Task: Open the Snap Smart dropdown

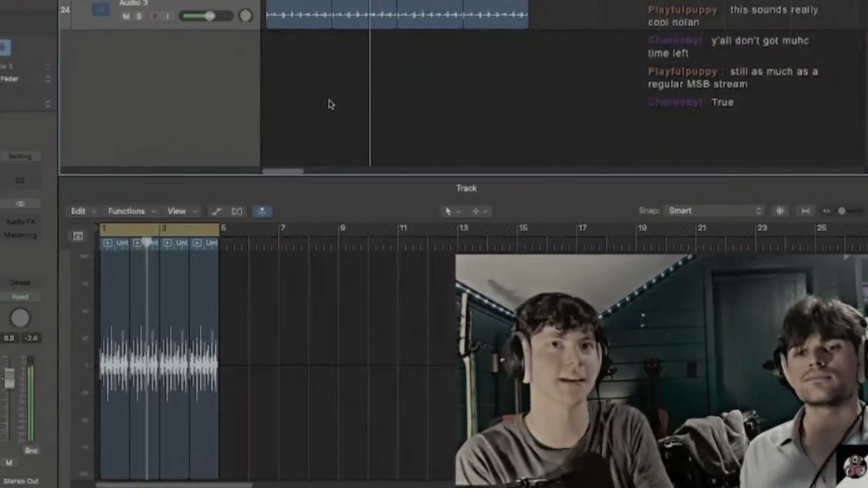Action: coord(715,211)
